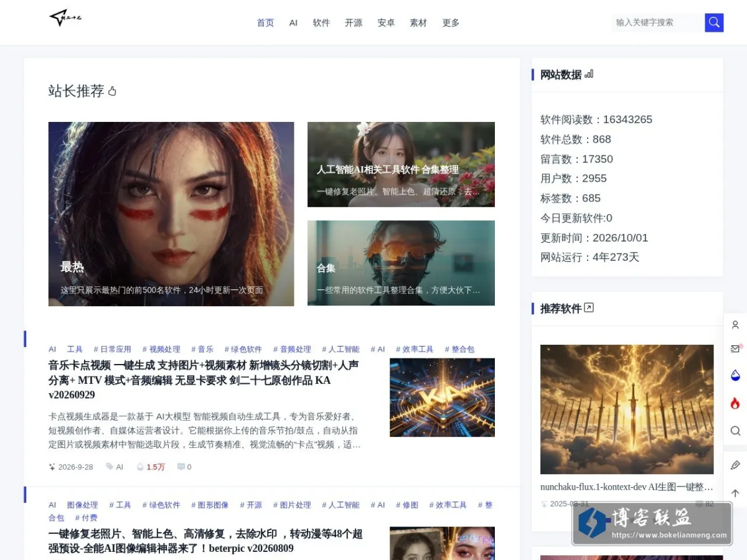This screenshot has height=560, width=747.
Task: Open the 一键修复老照片 article title
Action: pyautogui.click(x=205, y=541)
